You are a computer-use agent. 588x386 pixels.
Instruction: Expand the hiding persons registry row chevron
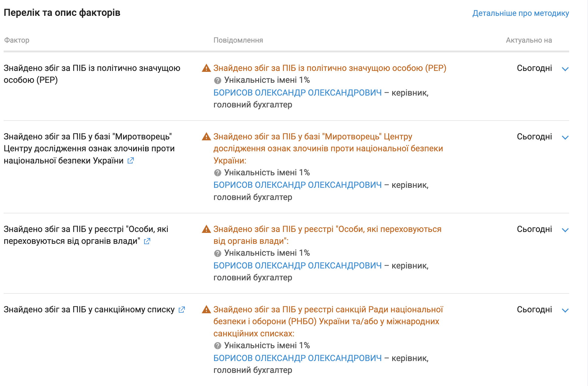click(x=565, y=230)
